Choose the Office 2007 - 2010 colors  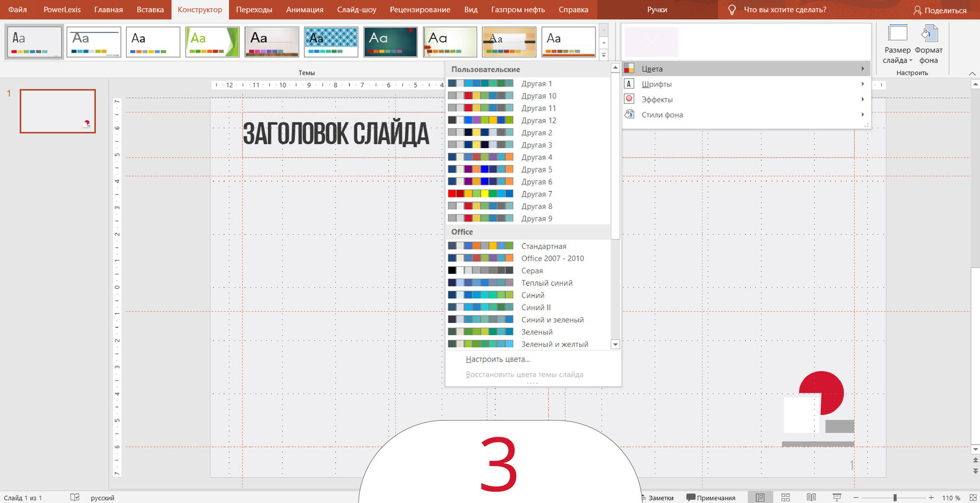(x=528, y=258)
